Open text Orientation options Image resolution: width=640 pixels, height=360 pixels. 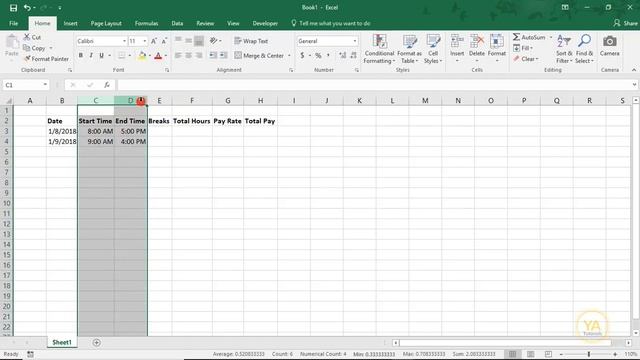(x=213, y=40)
